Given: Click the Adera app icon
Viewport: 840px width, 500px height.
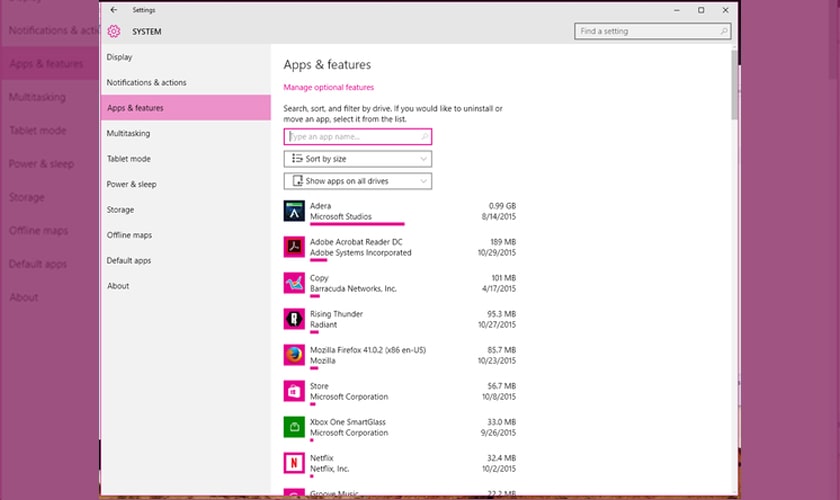Looking at the screenshot, I should coord(294,211).
